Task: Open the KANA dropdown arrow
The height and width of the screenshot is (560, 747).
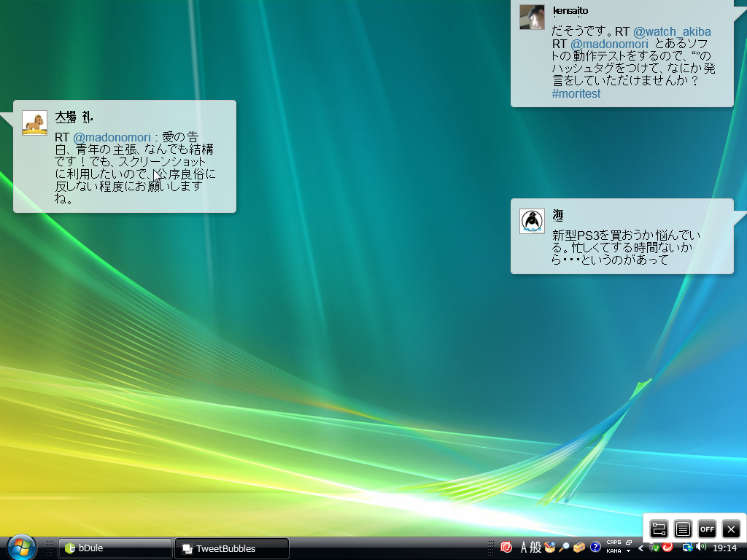Action: (627, 553)
